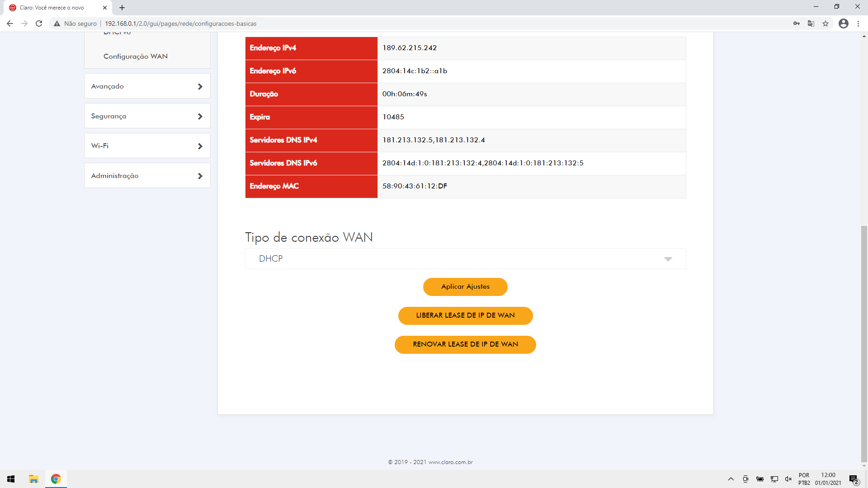Click the battery icon in system tray
Image resolution: width=868 pixels, height=488 pixels.
pyautogui.click(x=760, y=479)
